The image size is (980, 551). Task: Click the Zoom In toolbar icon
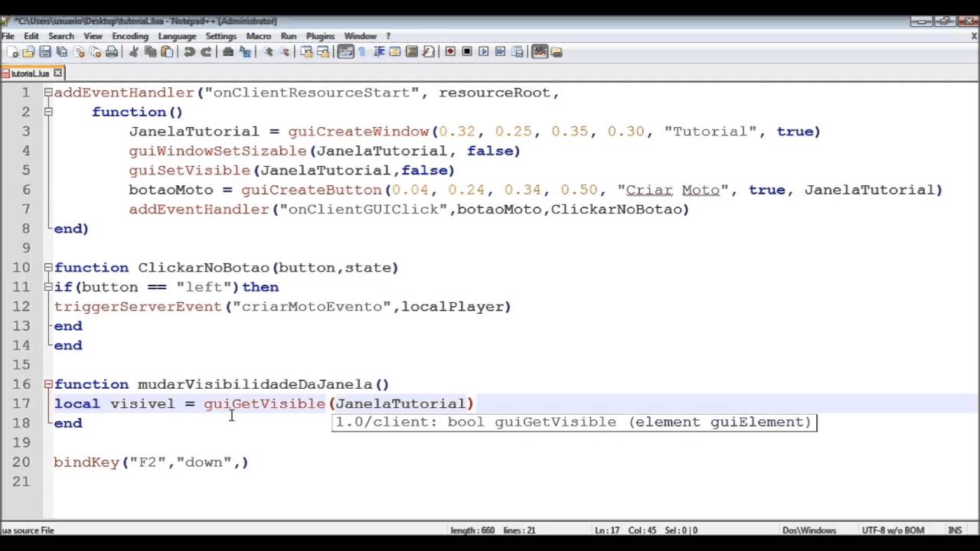(x=268, y=52)
